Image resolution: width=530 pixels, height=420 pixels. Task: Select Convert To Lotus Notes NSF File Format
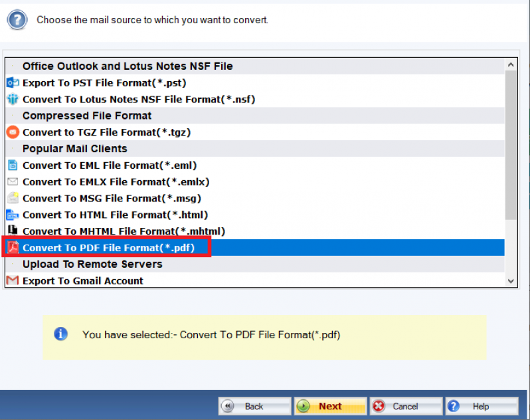pos(255,100)
